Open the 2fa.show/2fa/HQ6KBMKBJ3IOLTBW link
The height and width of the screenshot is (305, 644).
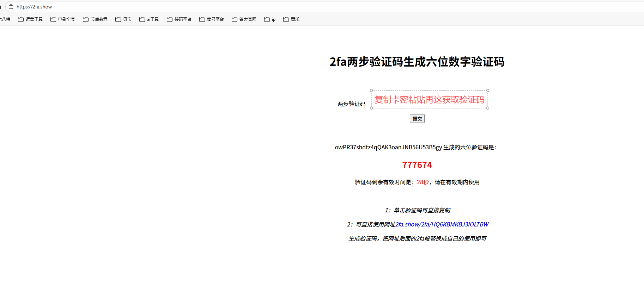click(442, 224)
